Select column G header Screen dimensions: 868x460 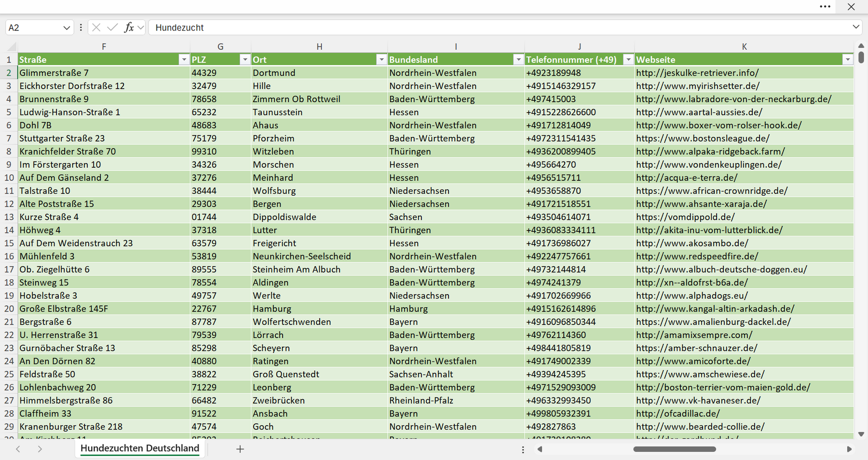(220, 47)
